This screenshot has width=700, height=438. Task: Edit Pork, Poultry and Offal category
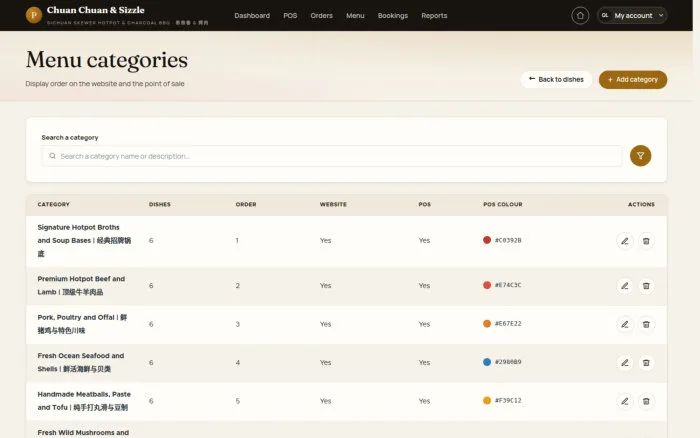[x=625, y=324]
